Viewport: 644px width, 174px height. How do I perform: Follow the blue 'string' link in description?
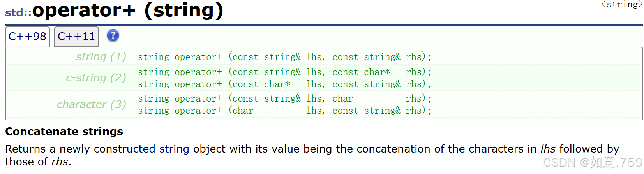tap(174, 149)
